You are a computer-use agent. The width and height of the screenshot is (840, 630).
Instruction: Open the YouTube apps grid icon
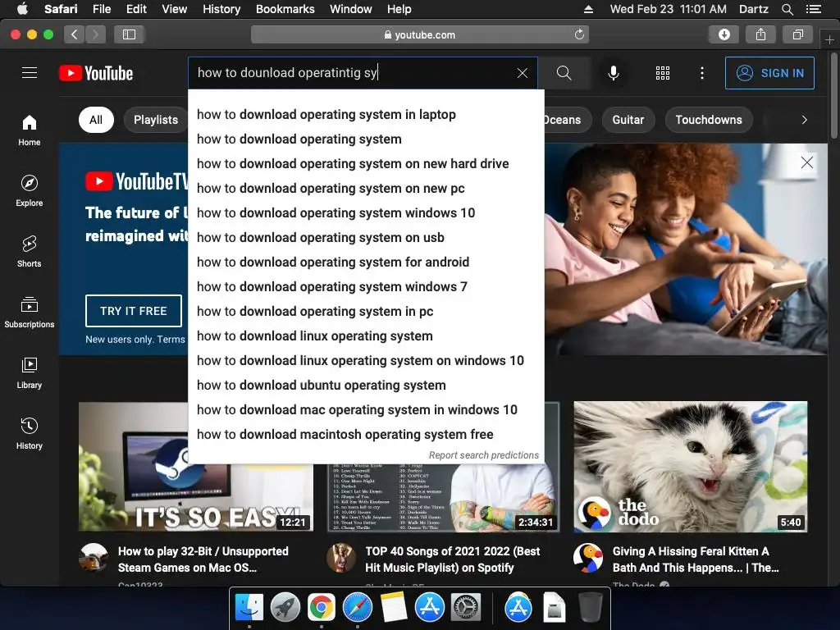click(663, 73)
